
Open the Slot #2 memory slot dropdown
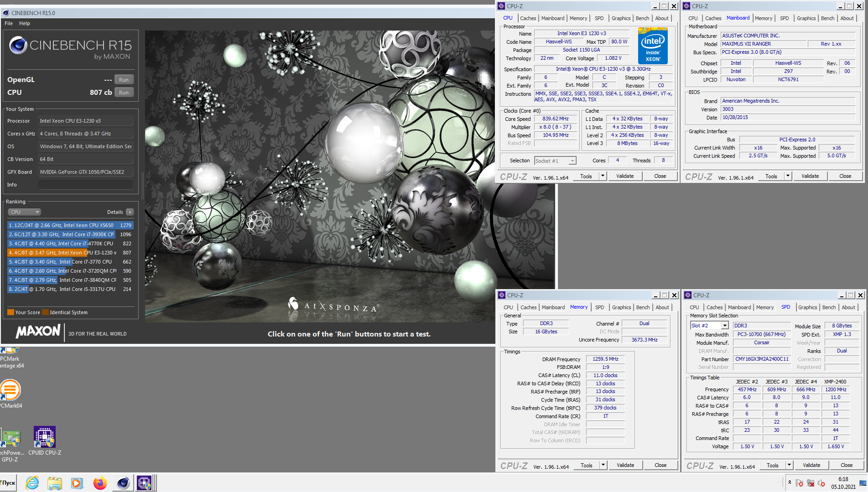coord(709,326)
